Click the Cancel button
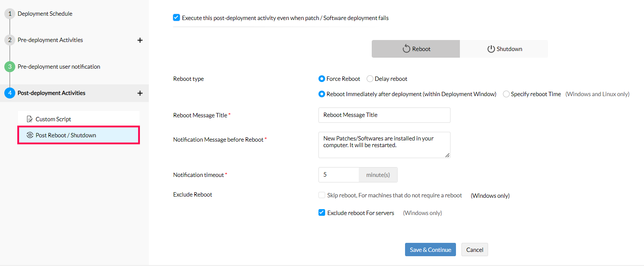The image size is (644, 266). [474, 250]
